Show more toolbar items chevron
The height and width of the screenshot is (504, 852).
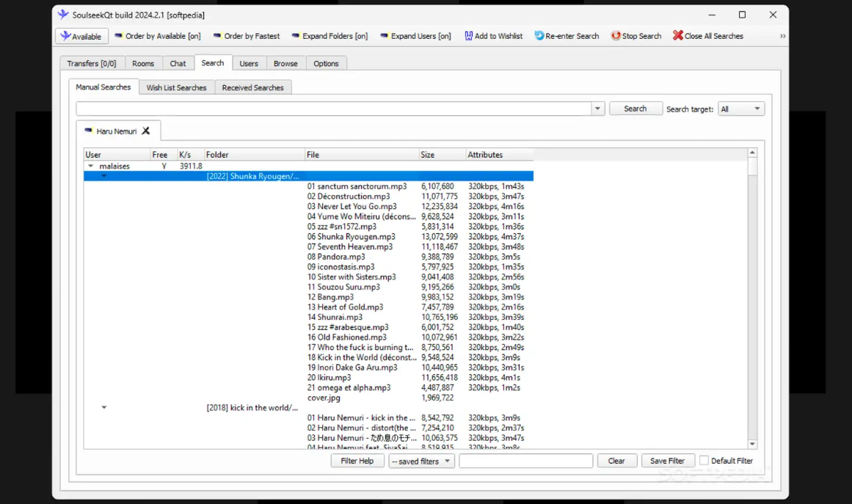click(x=782, y=36)
